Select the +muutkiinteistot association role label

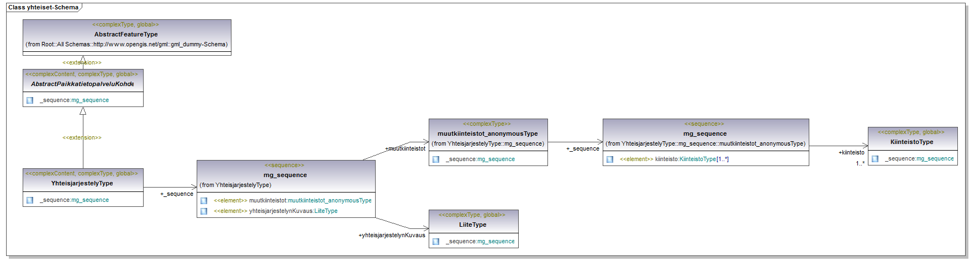405,148
